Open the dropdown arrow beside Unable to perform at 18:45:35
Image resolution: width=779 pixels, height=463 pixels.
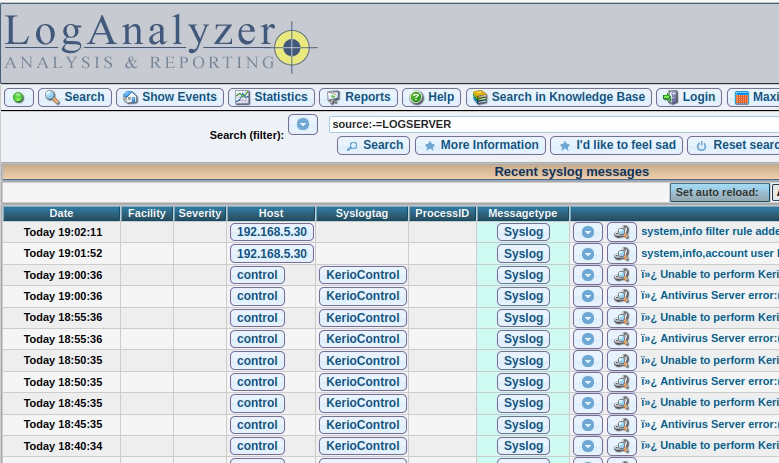pyautogui.click(x=588, y=403)
